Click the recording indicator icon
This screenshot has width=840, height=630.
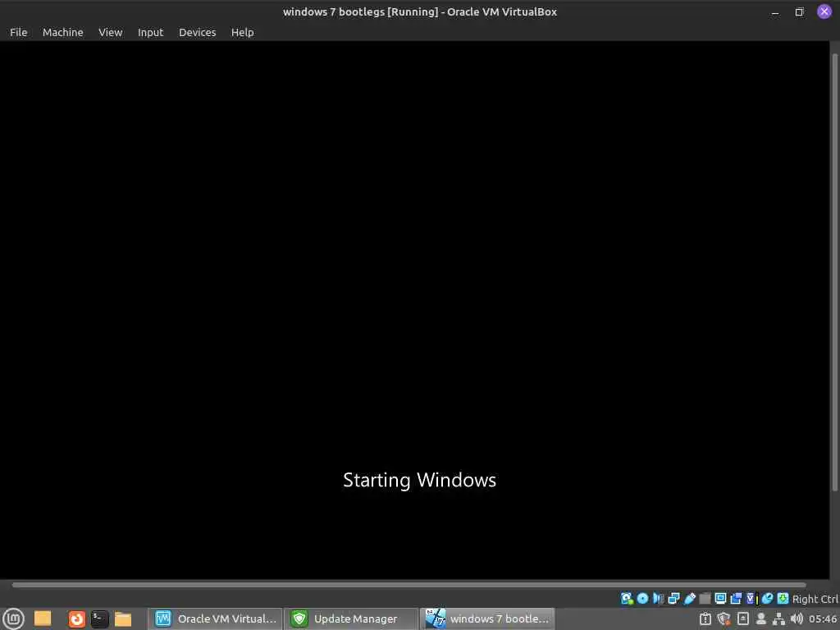click(736, 598)
